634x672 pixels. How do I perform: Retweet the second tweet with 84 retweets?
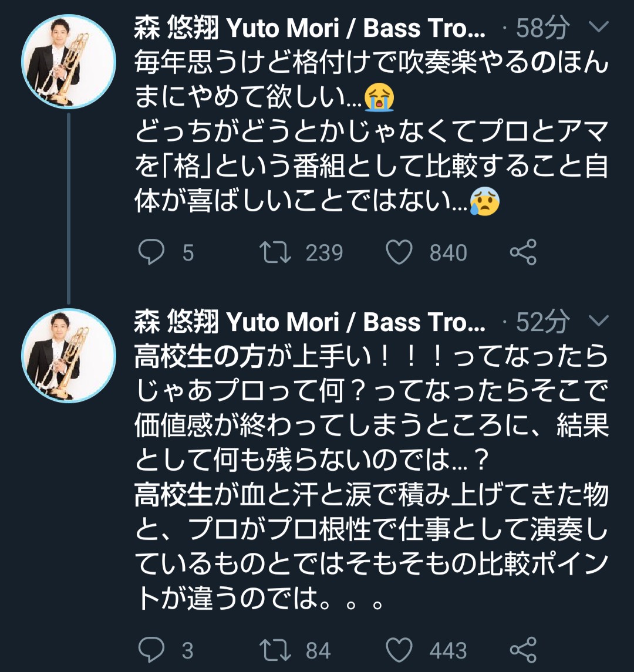[275, 650]
